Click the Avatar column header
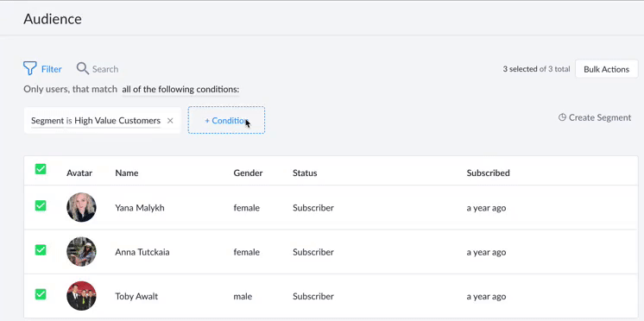 (x=79, y=173)
